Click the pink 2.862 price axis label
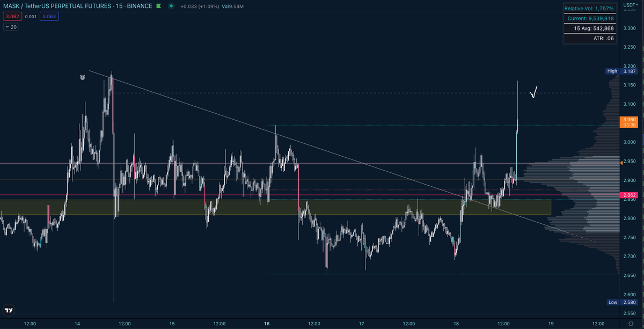The width and height of the screenshot is (644, 329). pos(629,195)
